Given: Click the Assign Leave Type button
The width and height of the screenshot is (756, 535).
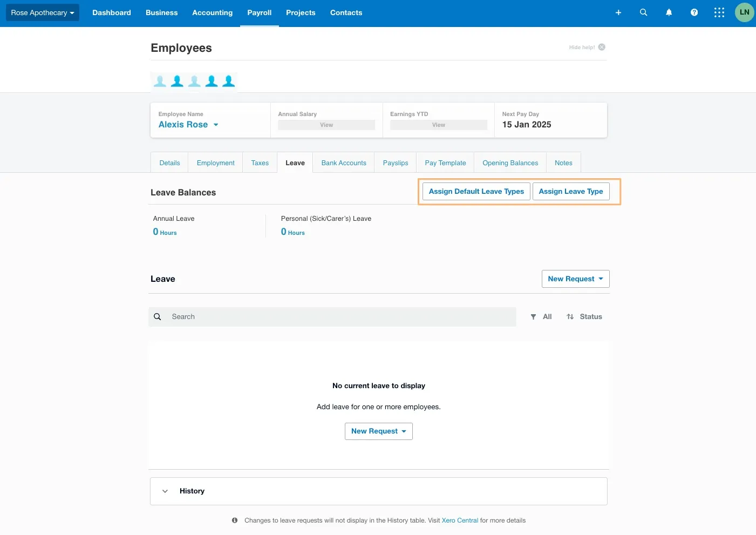Looking at the screenshot, I should pos(570,192).
